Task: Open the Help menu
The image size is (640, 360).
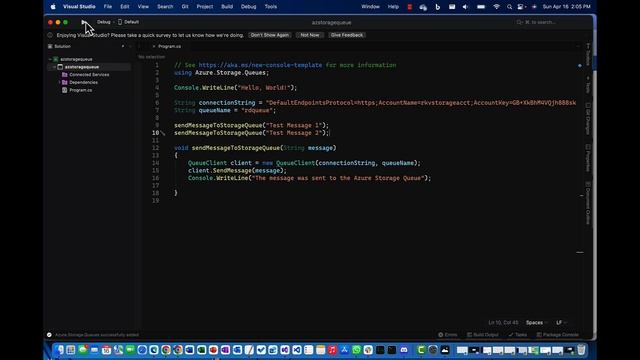Action: (x=393, y=7)
